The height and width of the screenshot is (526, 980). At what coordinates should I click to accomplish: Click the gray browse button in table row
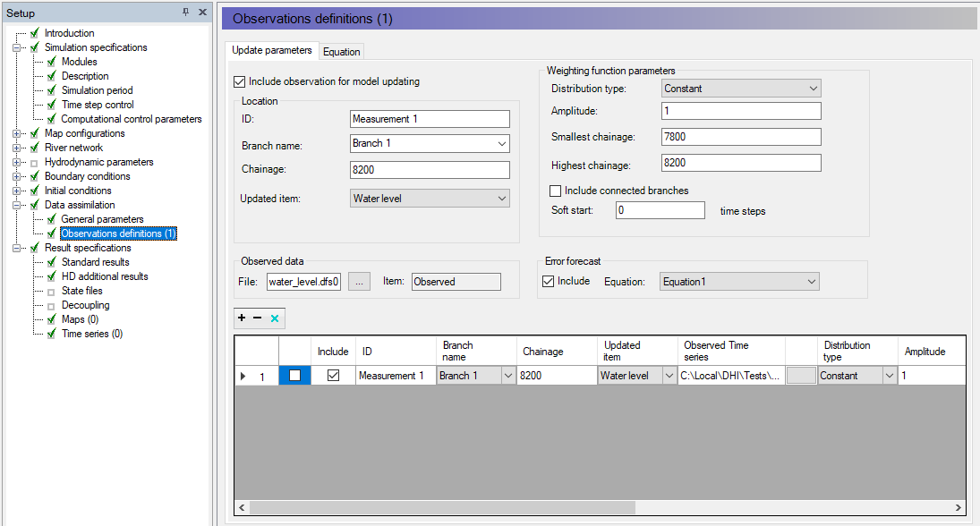point(801,376)
